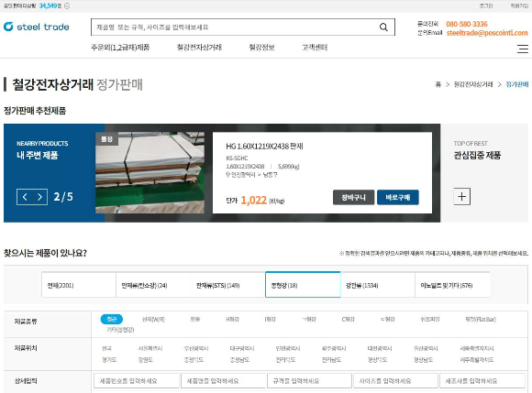Go to next nearby product arrow
This screenshot has height=393, width=532.
tap(39, 197)
